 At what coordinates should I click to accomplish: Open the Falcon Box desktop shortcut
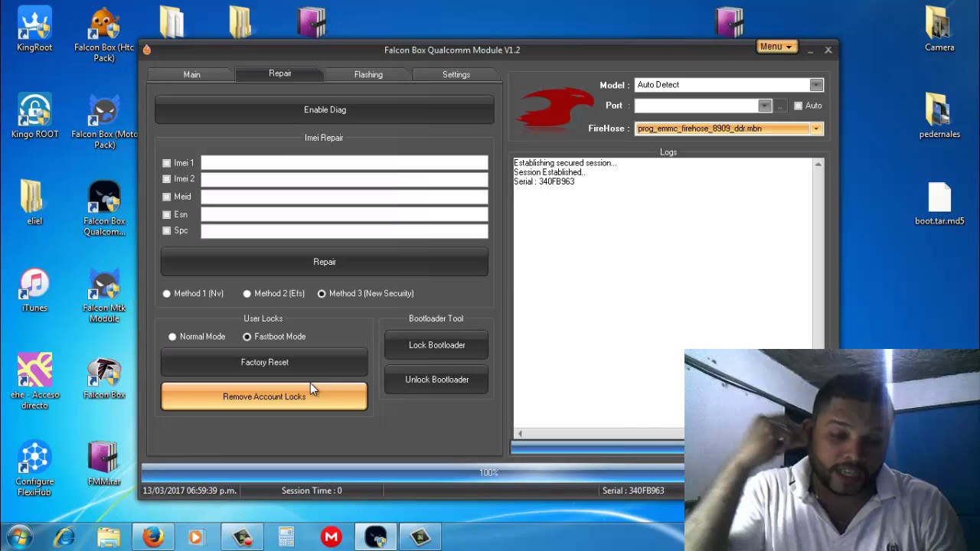(x=104, y=378)
